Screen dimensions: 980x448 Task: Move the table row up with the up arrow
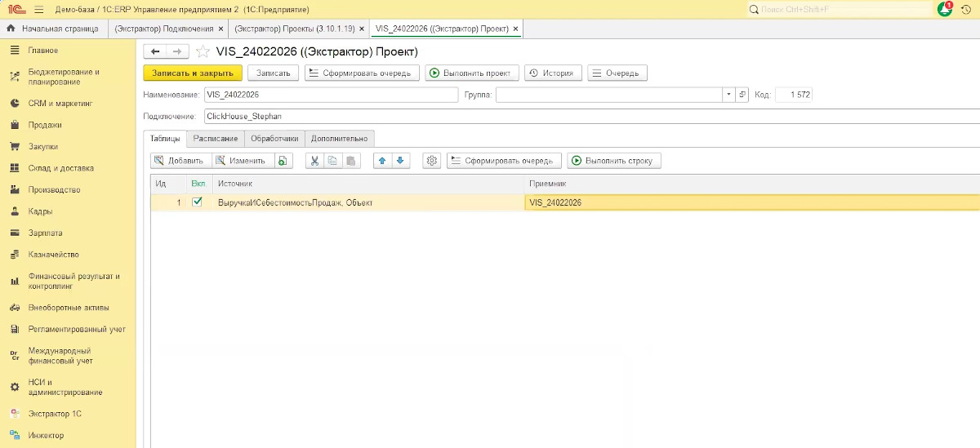click(x=382, y=161)
